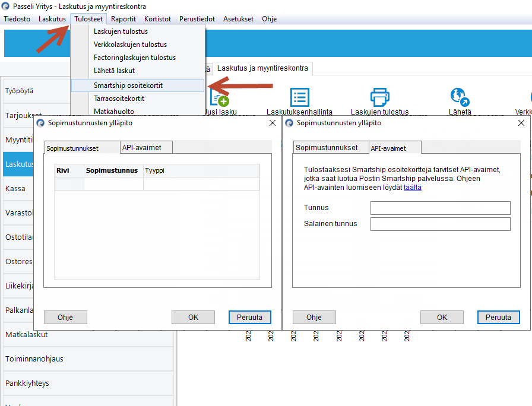Open the Asetukset menu
This screenshot has height=406, width=532.
coord(238,19)
